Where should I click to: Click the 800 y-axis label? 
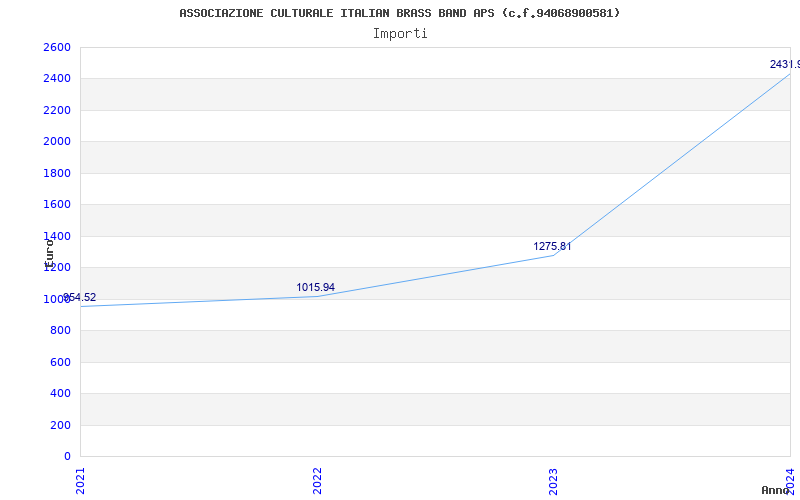pyautogui.click(x=60, y=331)
